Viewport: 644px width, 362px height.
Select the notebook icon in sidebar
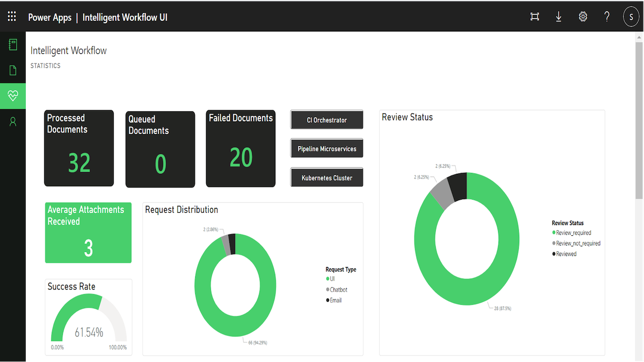pos(13,45)
